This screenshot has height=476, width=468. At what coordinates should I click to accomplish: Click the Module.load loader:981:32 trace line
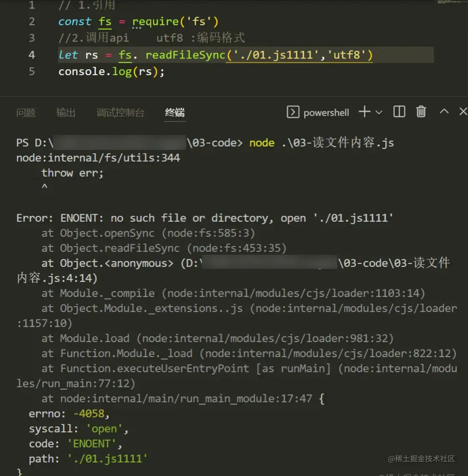point(217,338)
